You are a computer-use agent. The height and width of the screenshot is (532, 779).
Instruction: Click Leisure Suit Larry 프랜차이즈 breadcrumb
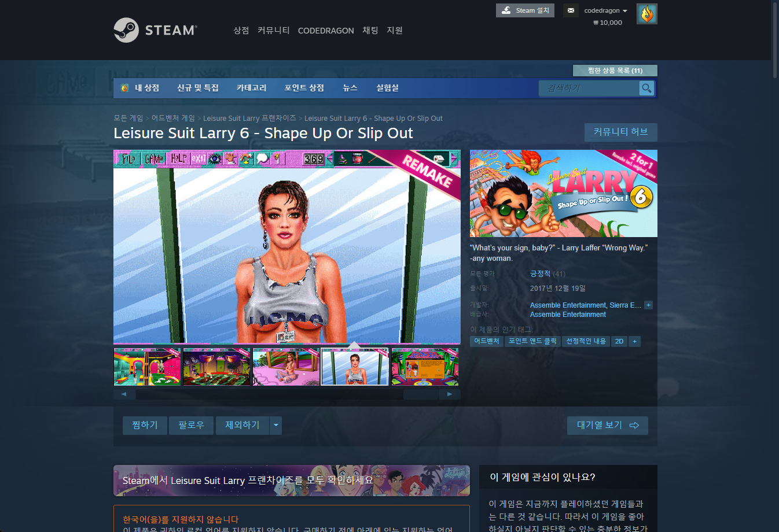(x=249, y=118)
